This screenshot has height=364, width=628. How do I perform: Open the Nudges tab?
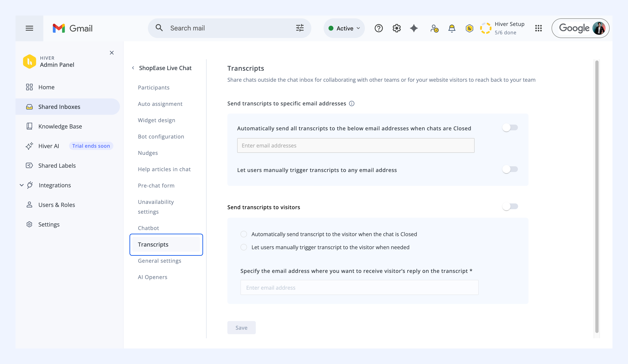(x=148, y=153)
